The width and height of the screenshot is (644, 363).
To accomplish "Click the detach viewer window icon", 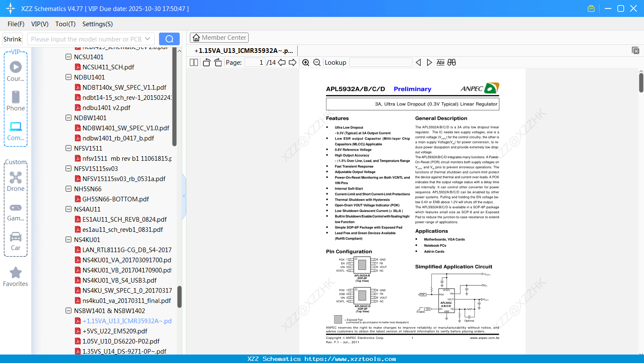I will click(636, 50).
